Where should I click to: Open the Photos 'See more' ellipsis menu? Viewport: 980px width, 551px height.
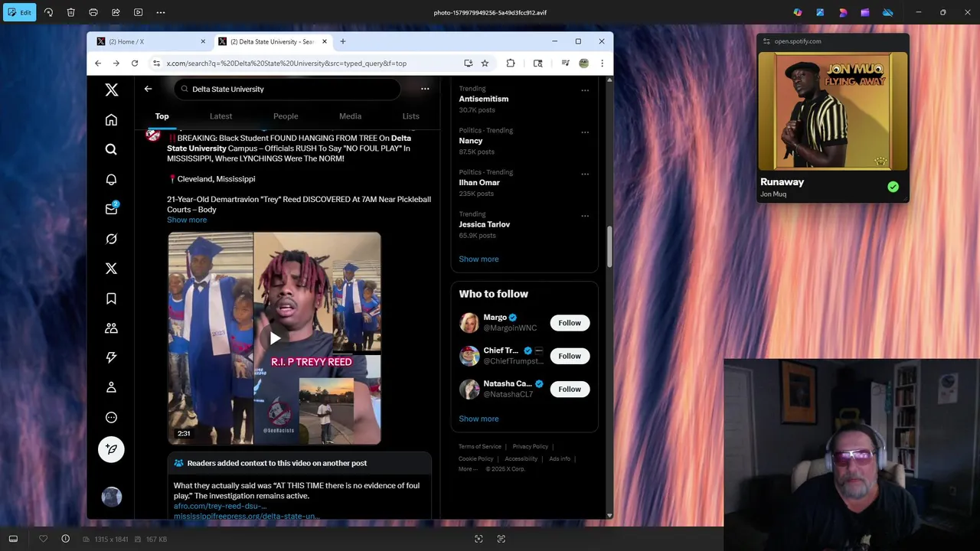[161, 12]
